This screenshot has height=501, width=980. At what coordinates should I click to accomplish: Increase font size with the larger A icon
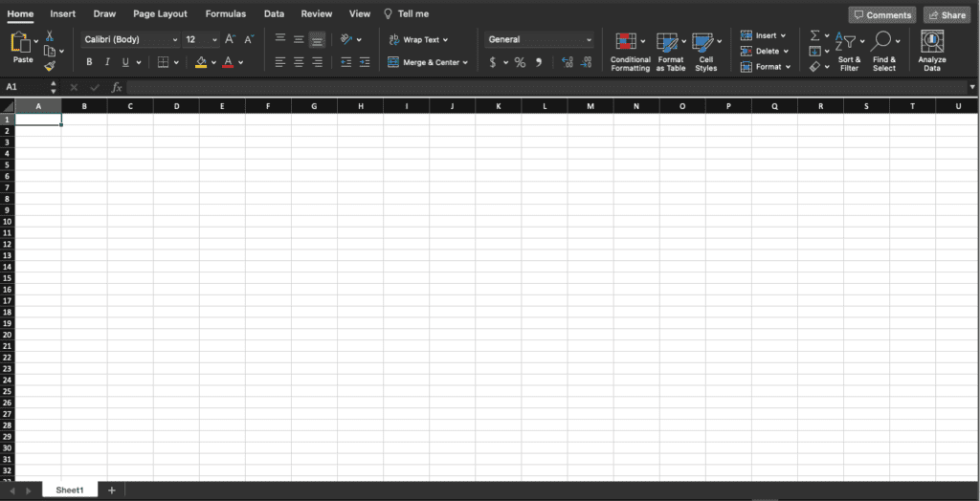pos(230,39)
